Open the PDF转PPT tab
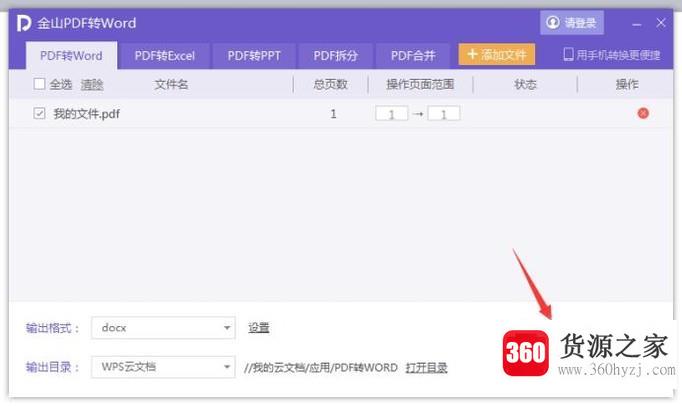The image size is (682, 406). tap(254, 56)
